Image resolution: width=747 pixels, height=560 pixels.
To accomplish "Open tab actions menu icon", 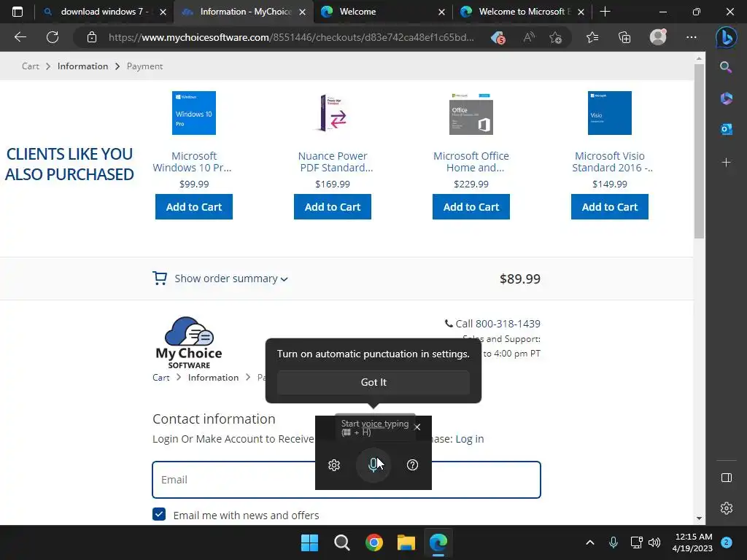I will tap(18, 12).
